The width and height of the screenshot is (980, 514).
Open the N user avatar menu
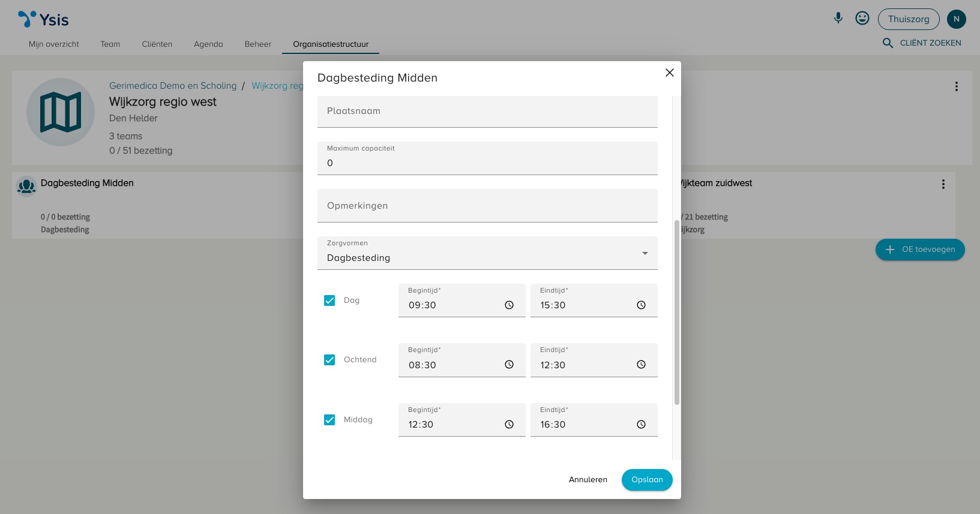[x=956, y=19]
